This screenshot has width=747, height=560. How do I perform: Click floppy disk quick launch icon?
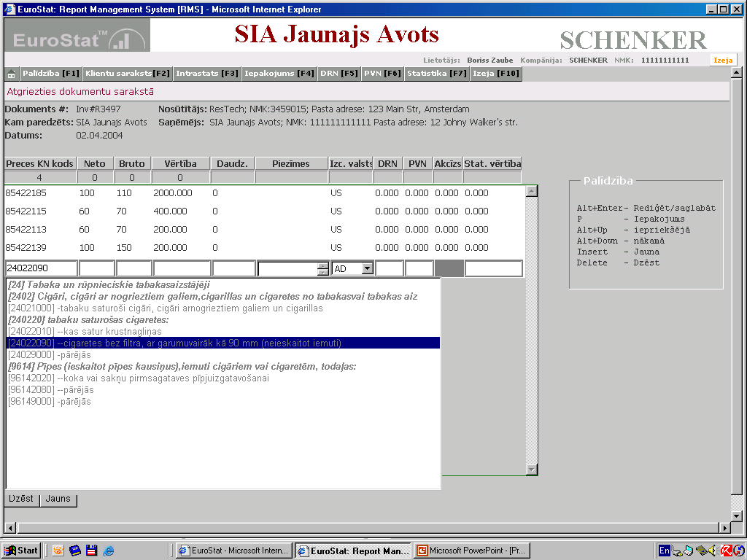(91, 551)
